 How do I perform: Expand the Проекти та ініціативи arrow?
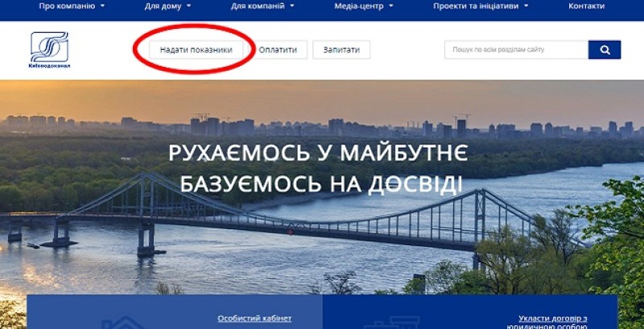click(526, 6)
